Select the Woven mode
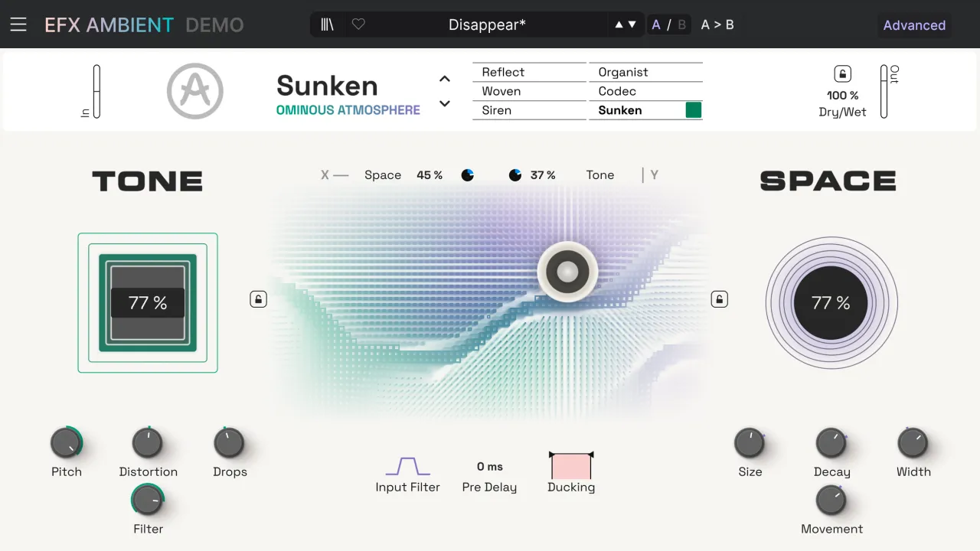980x551 pixels. tap(529, 91)
